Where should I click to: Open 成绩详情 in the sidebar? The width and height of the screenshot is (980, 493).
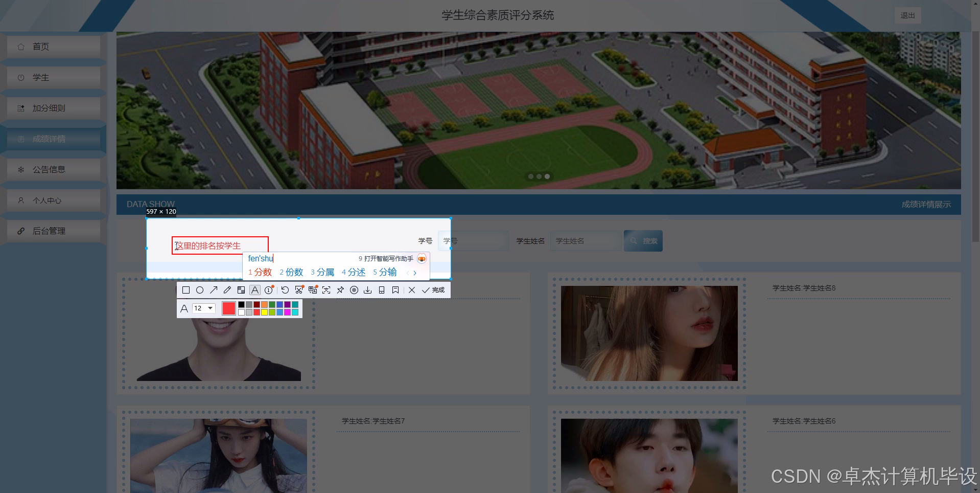pos(54,139)
